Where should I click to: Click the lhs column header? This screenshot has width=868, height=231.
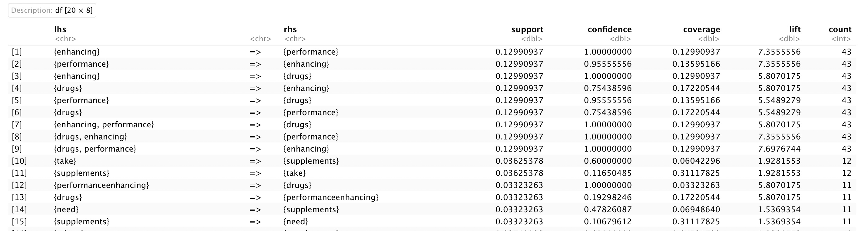pos(60,30)
